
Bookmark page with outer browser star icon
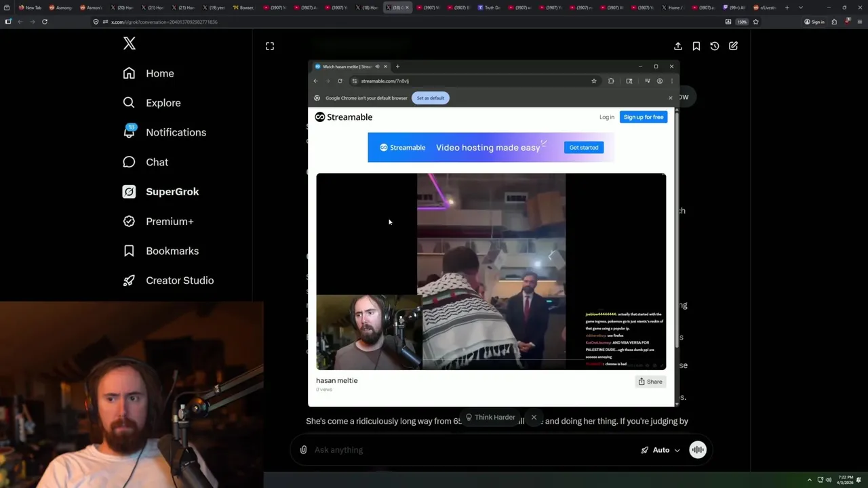pos(755,22)
